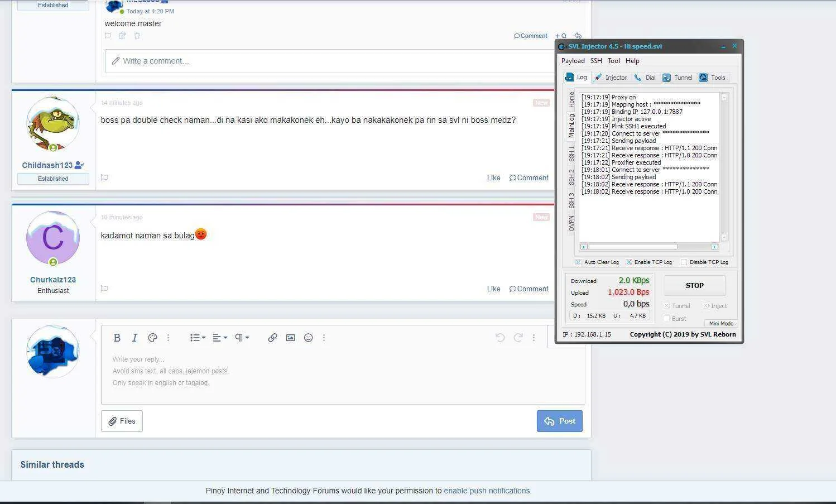Toggle the Tunnel checkbox near STOP

[x=666, y=306]
